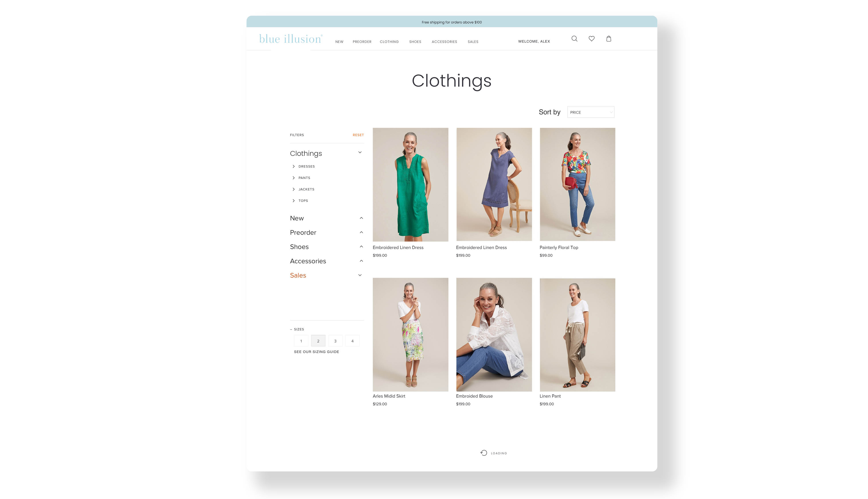The width and height of the screenshot is (868, 499).
Task: Toggle size 2 filter
Action: click(x=318, y=341)
